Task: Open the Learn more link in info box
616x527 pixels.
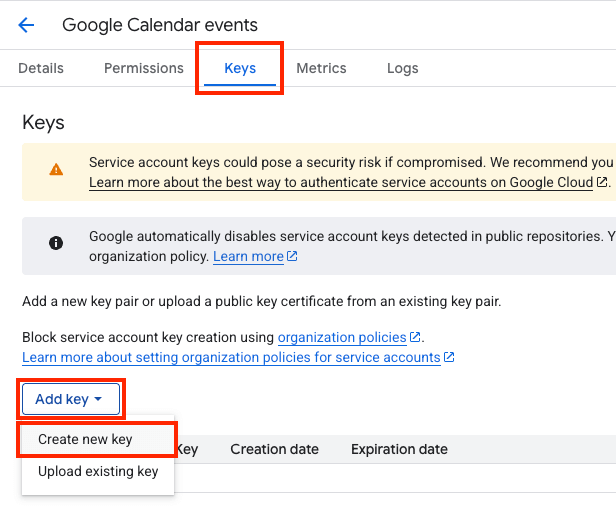Action: coord(248,257)
